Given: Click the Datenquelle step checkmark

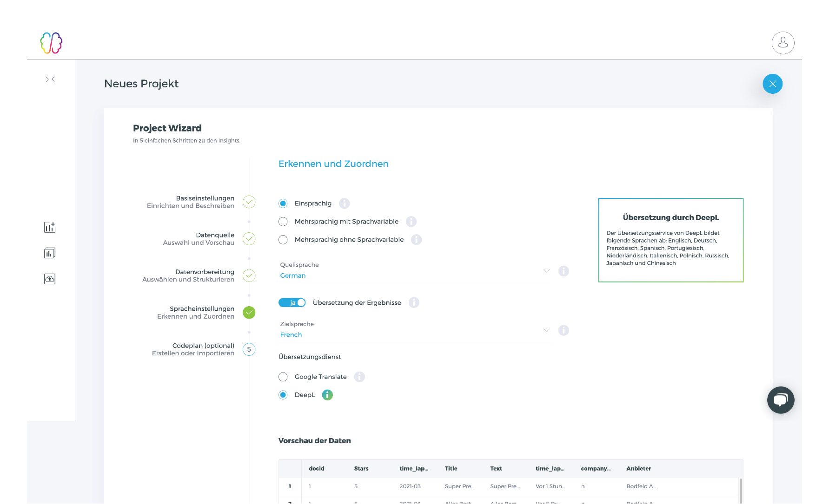Looking at the screenshot, I should [x=249, y=239].
